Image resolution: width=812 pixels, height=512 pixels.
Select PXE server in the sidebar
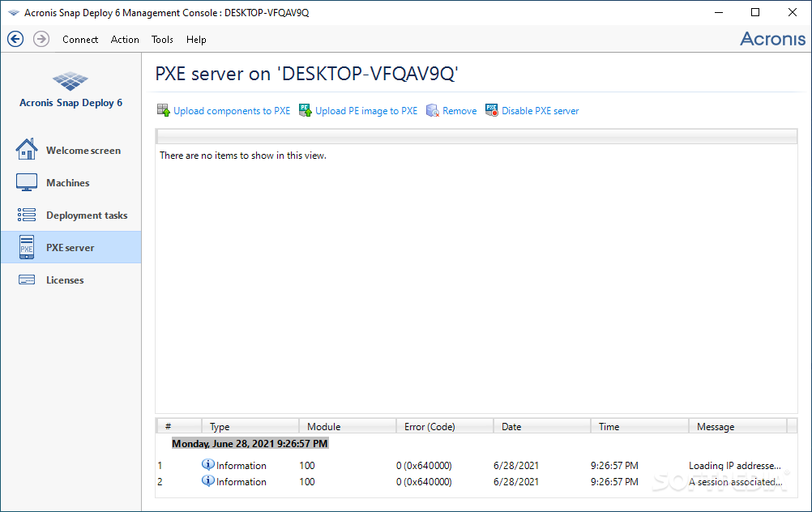pyautogui.click(x=71, y=248)
